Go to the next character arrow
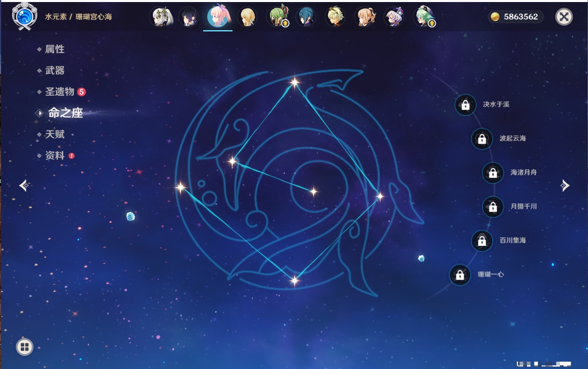This screenshot has height=369, width=588. click(x=565, y=186)
